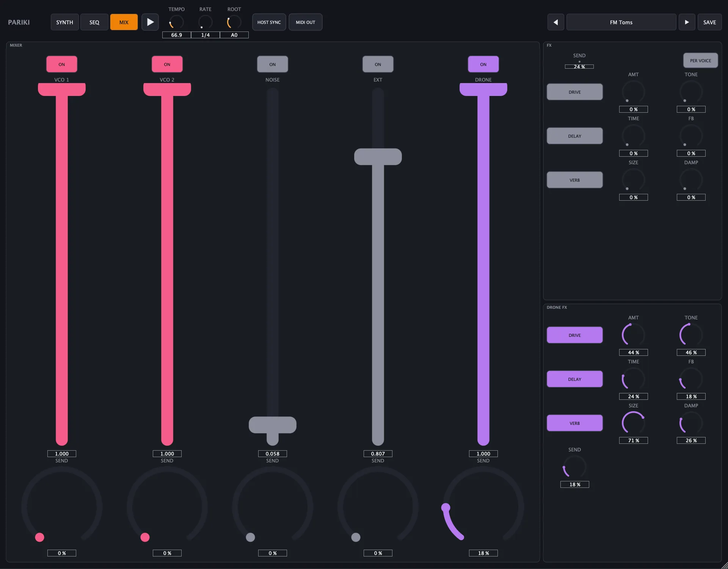Toggle VCO 1 channel ON button
This screenshot has height=569, width=728.
coord(62,64)
